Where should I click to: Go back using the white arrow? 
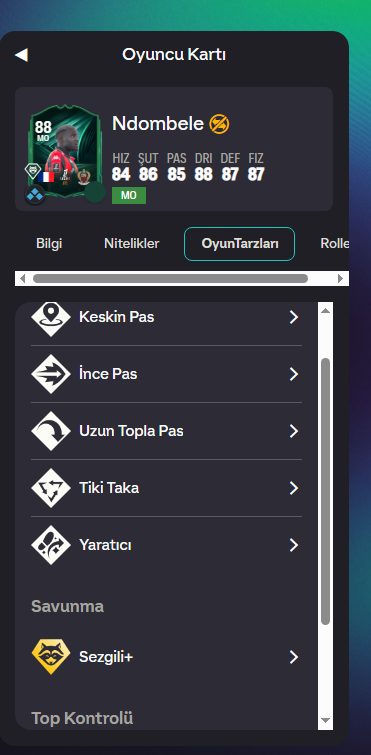(21, 55)
